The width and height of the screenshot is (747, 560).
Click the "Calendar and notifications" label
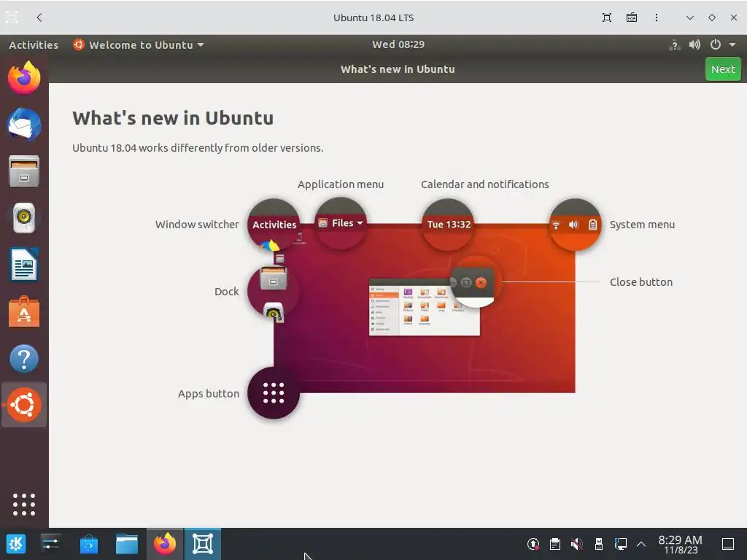(x=484, y=184)
